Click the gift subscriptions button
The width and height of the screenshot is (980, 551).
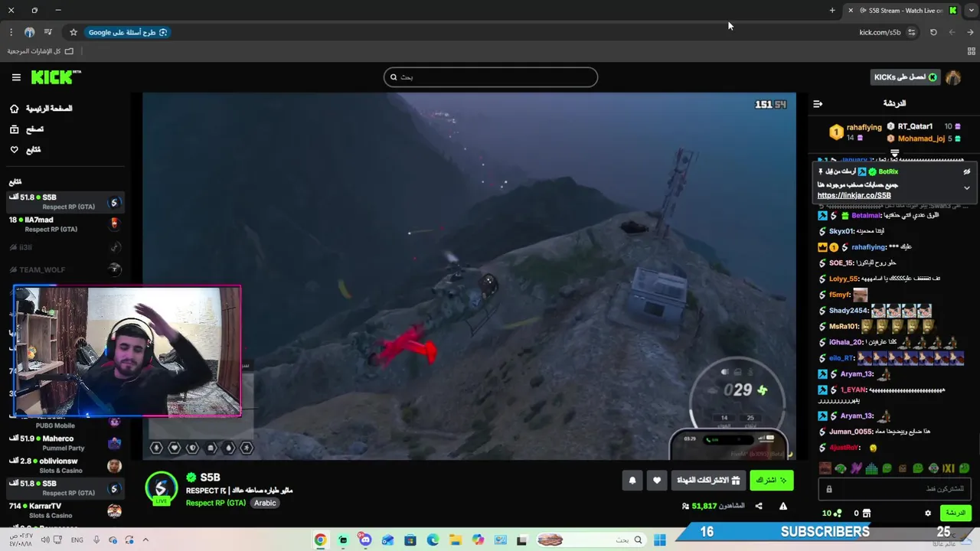tap(709, 481)
